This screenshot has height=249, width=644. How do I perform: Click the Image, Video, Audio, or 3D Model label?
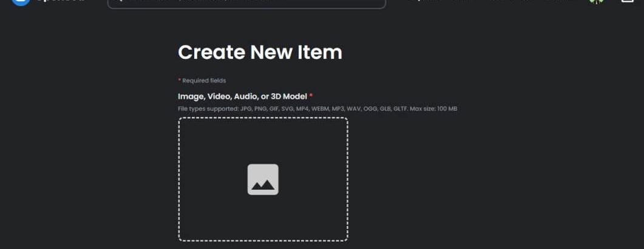[x=242, y=96]
